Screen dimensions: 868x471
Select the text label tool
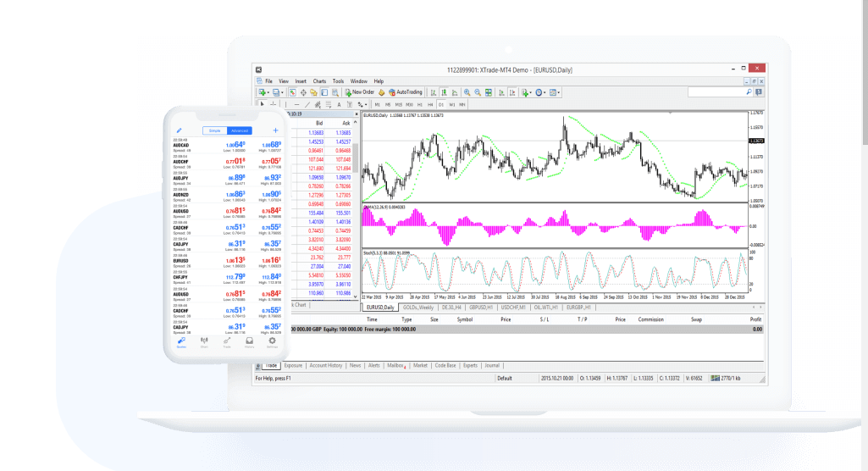pyautogui.click(x=349, y=104)
